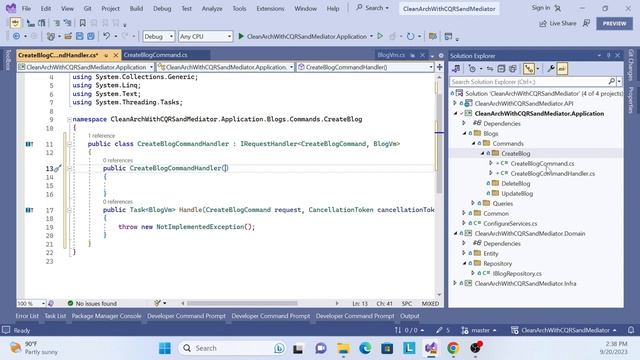Click the search box in the menu bar
Viewport: 640px width, 360px height.
372,8
